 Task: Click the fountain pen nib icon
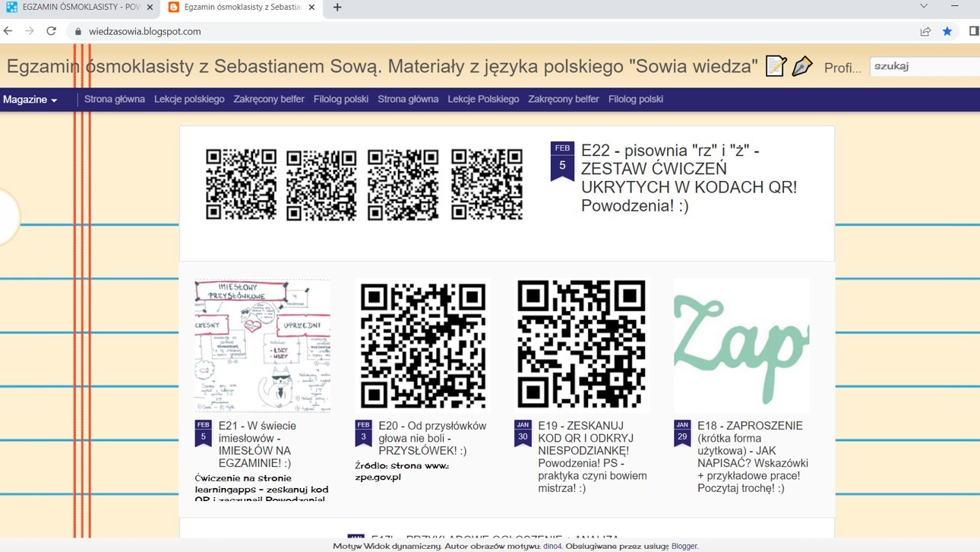(x=801, y=66)
